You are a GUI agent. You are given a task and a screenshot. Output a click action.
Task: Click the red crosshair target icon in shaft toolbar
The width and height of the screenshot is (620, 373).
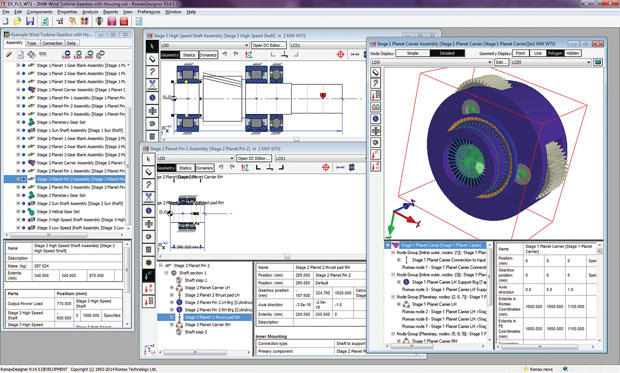(x=340, y=54)
